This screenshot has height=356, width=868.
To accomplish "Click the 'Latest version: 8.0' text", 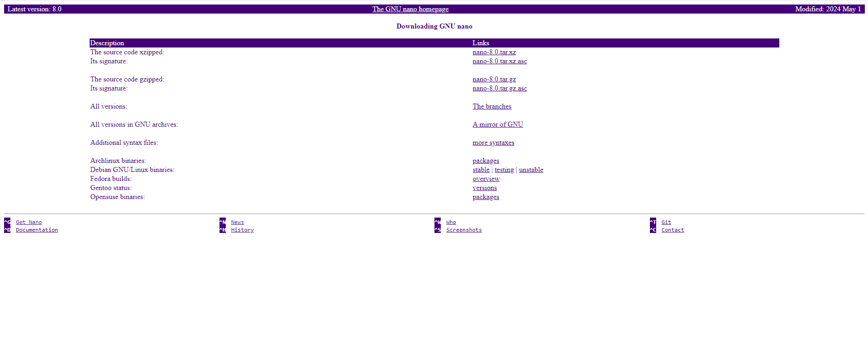I will pos(34,9).
